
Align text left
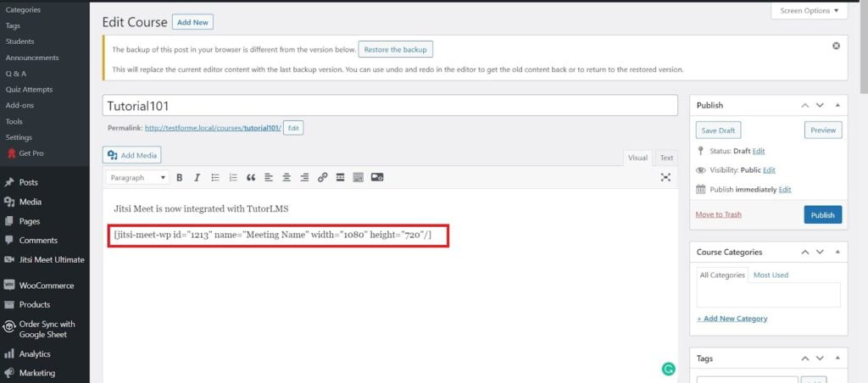(x=269, y=178)
